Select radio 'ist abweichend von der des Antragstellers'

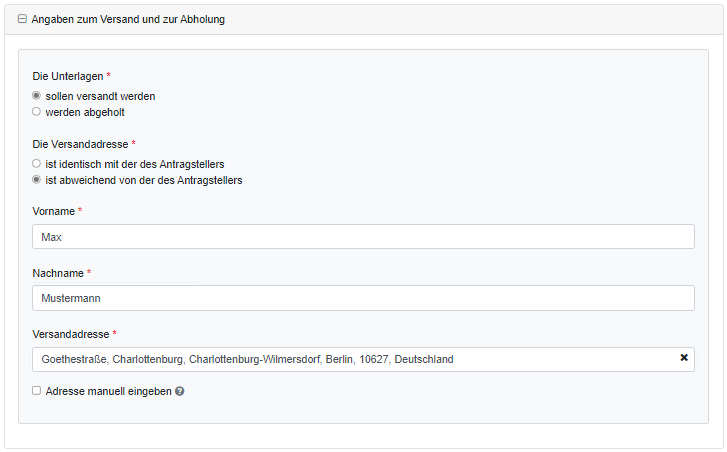click(x=37, y=180)
